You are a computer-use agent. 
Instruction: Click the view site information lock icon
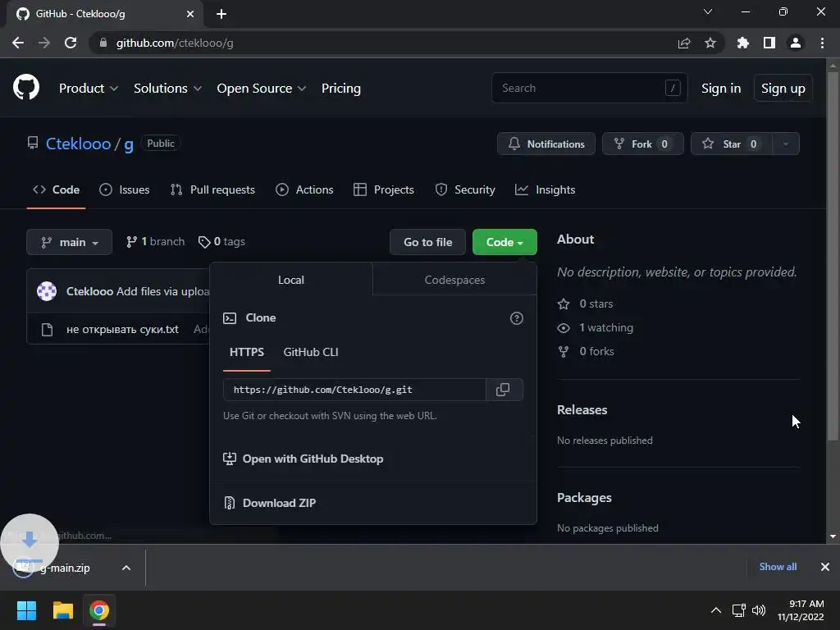click(x=103, y=43)
